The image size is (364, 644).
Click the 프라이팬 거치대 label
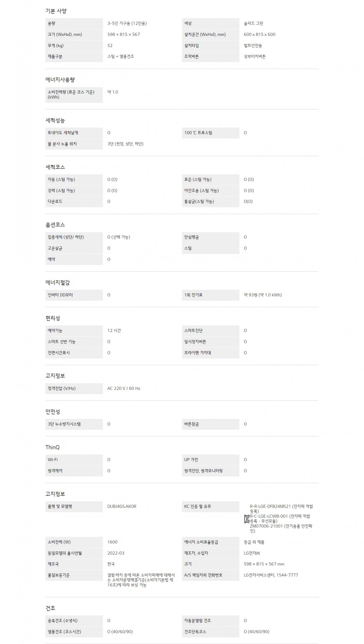click(x=198, y=353)
